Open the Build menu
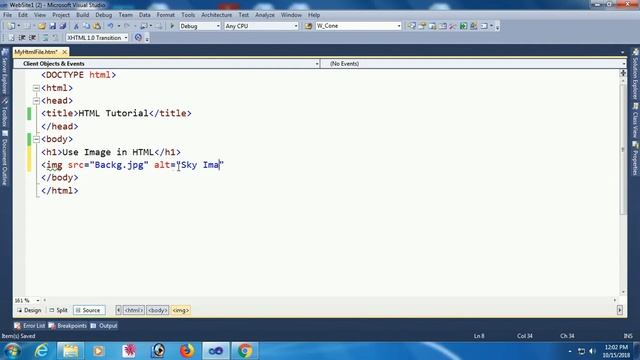 82,15
